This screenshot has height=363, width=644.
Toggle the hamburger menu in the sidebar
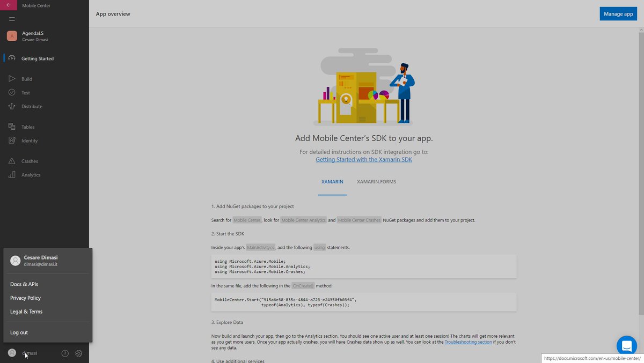coord(12,19)
